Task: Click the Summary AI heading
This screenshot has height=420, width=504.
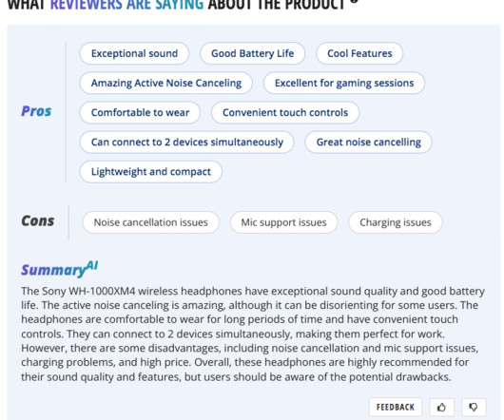Action: coord(60,269)
